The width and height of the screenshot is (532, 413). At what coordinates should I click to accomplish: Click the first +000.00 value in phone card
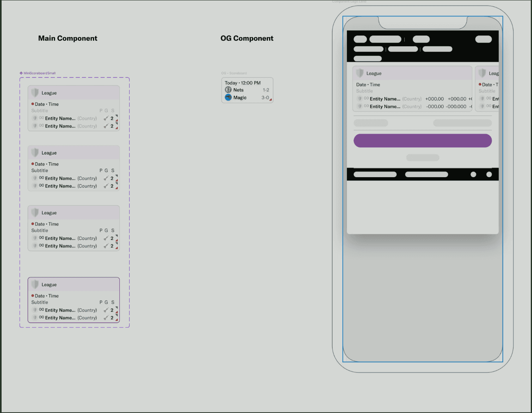click(x=435, y=99)
